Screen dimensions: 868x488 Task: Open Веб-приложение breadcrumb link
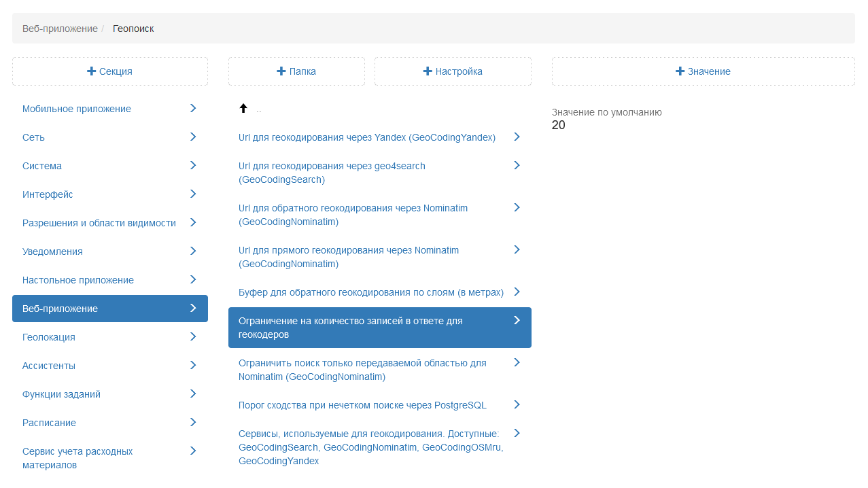pyautogui.click(x=60, y=29)
